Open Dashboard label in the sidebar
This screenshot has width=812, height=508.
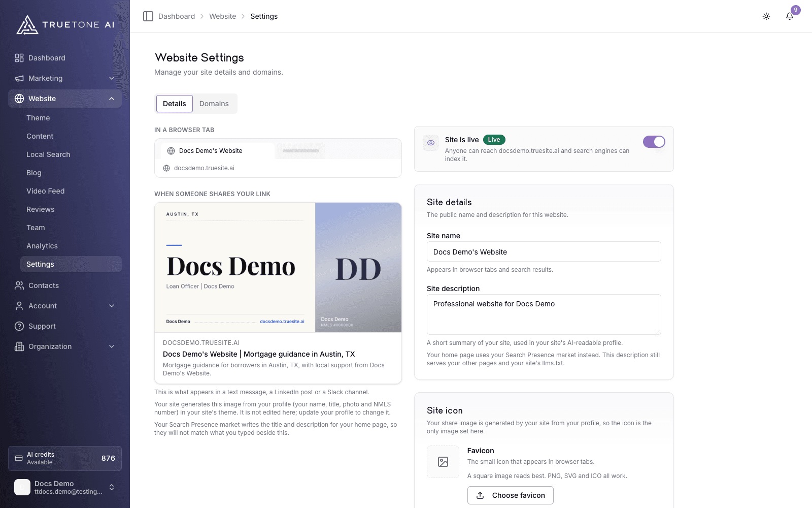47,58
